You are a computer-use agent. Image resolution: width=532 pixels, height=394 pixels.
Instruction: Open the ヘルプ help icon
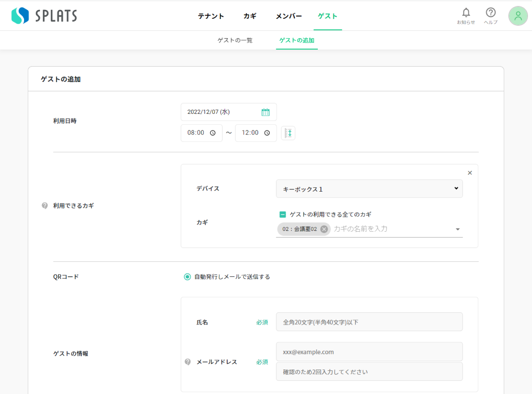coord(490,12)
